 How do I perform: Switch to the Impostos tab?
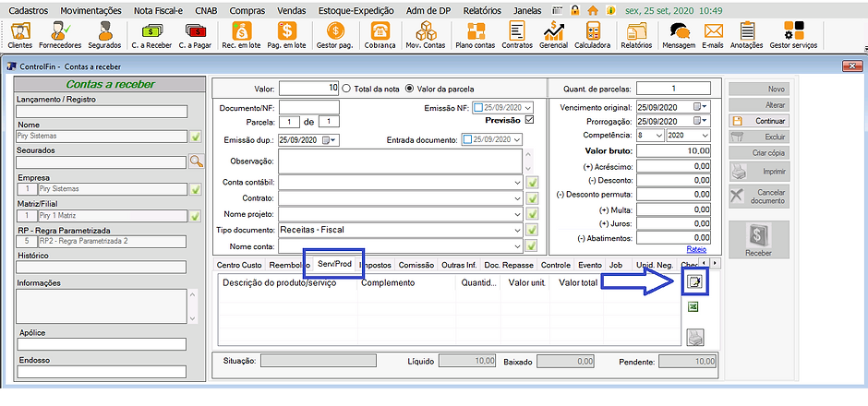coord(376,265)
